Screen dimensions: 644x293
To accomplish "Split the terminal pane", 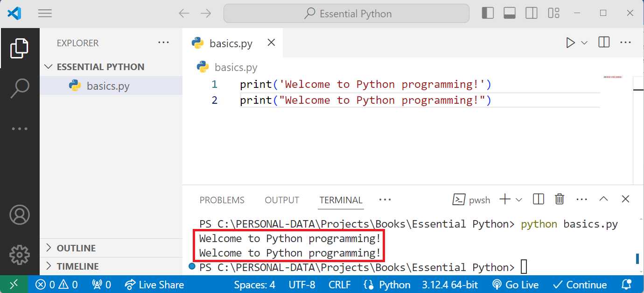I will click(x=538, y=200).
